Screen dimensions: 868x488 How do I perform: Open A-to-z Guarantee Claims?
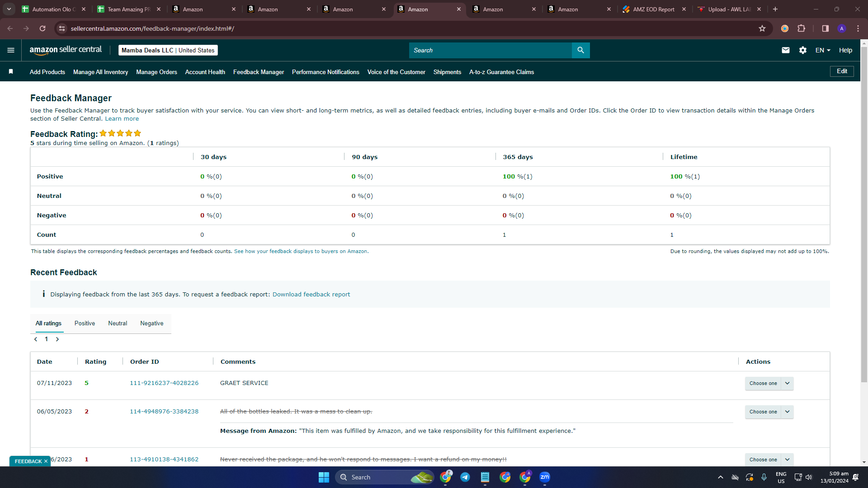[501, 72]
